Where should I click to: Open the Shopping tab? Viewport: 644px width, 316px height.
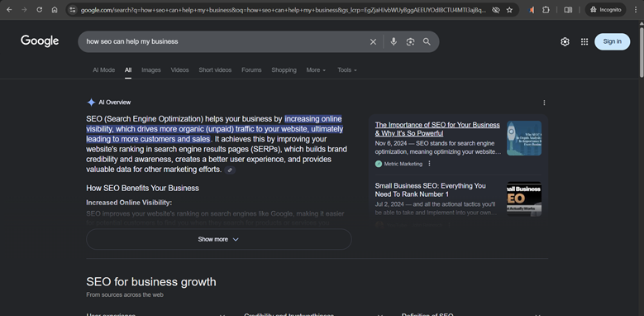[284, 69]
